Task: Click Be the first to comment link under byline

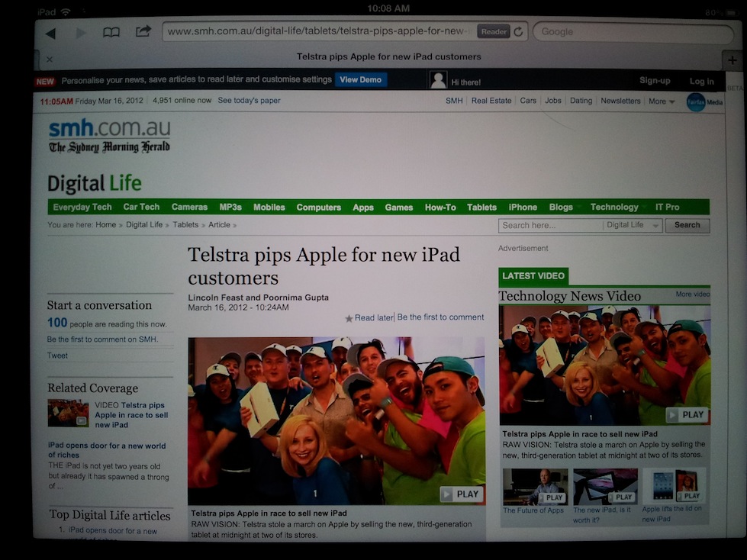Action: pos(440,317)
